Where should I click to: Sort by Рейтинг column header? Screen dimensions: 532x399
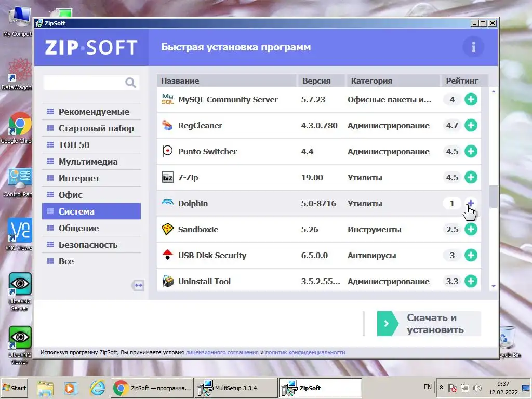click(x=464, y=81)
